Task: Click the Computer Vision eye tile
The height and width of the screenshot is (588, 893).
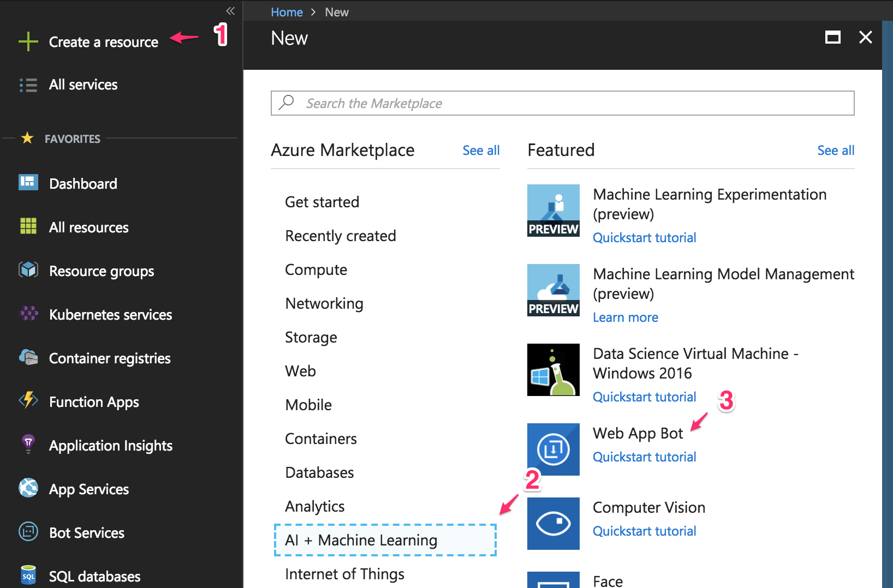Action: pos(553,524)
